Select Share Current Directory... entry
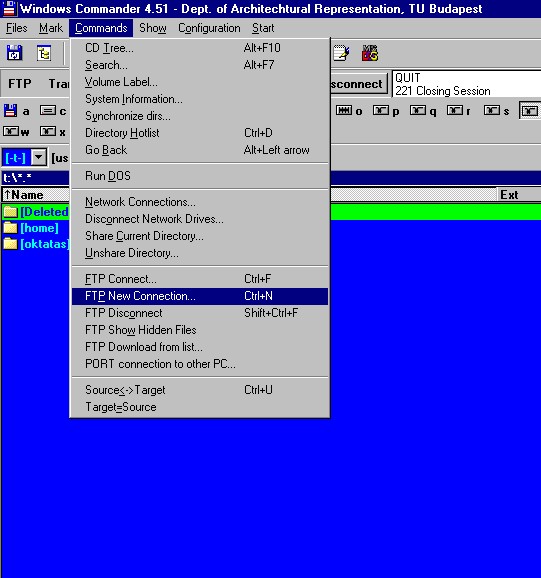541x578 pixels. coord(200,236)
